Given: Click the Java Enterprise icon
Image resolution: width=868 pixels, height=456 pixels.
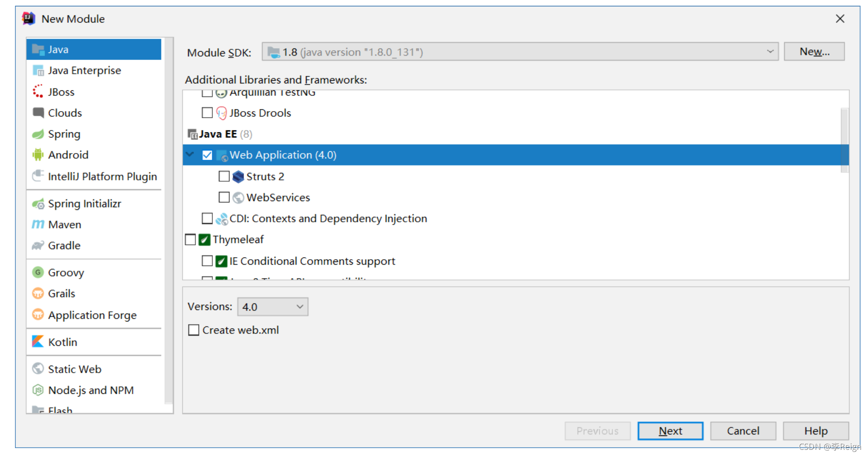Looking at the screenshot, I should click(x=38, y=71).
